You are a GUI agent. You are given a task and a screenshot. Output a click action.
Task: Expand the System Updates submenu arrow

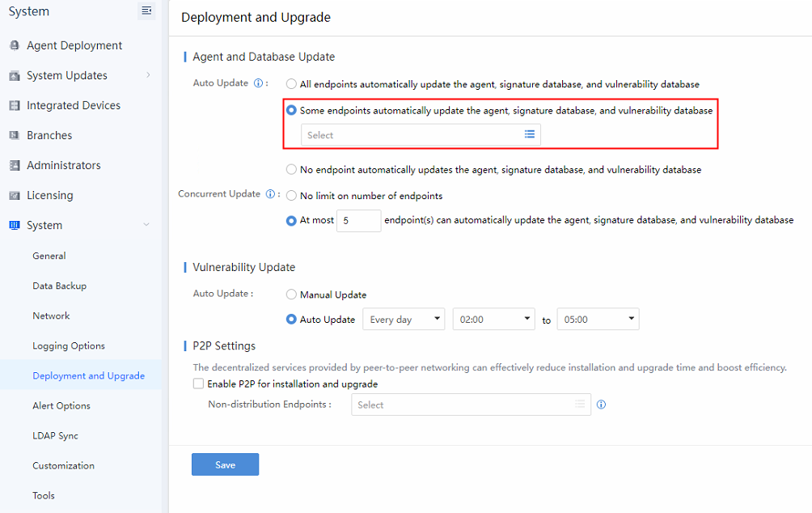click(148, 75)
